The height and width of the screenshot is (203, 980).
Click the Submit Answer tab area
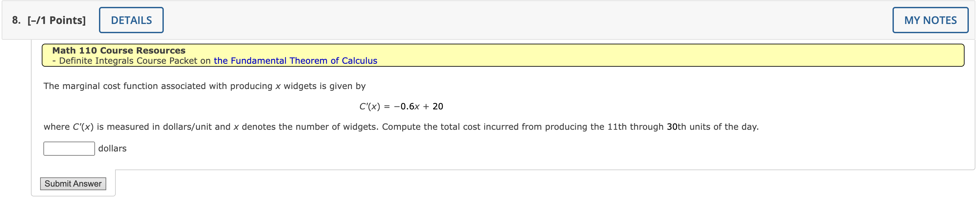tap(73, 184)
